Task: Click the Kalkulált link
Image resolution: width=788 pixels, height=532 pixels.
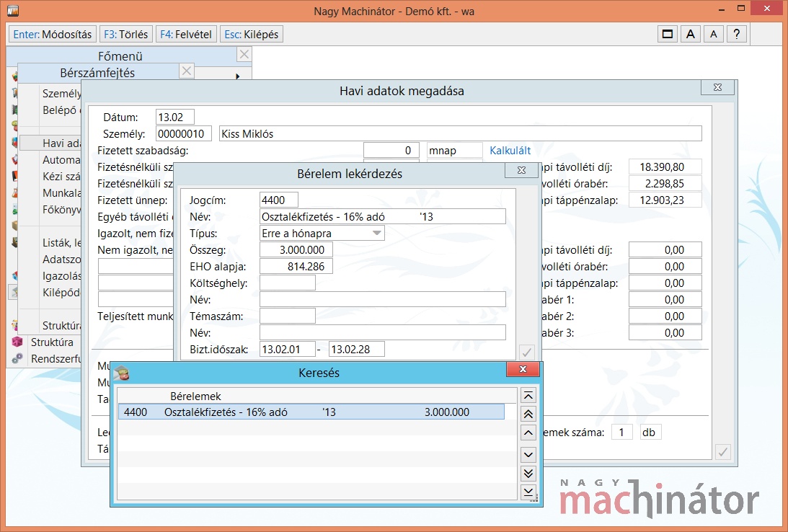Action: [510, 151]
